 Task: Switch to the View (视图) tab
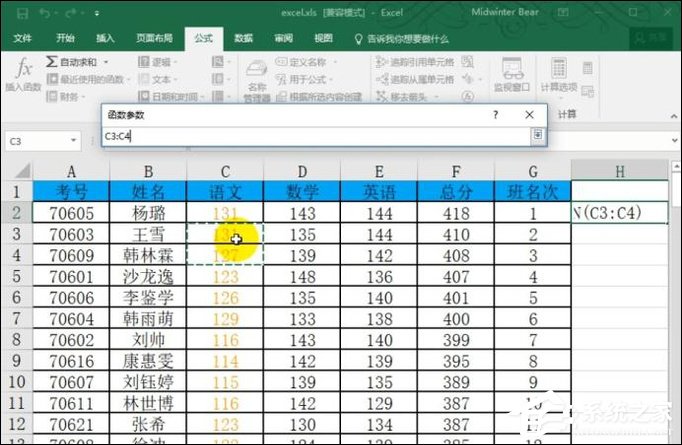click(x=324, y=38)
